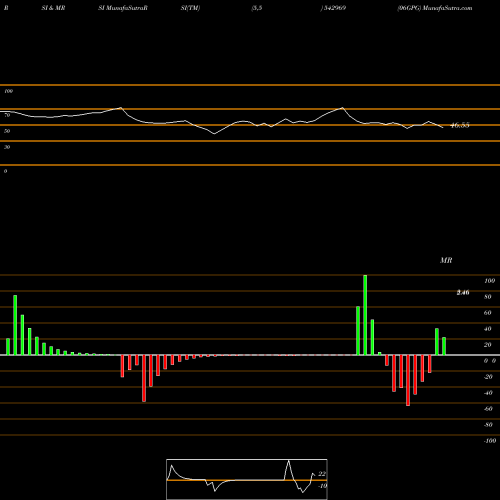
Task: Click the MR axis label -60
Action: point(488,409)
